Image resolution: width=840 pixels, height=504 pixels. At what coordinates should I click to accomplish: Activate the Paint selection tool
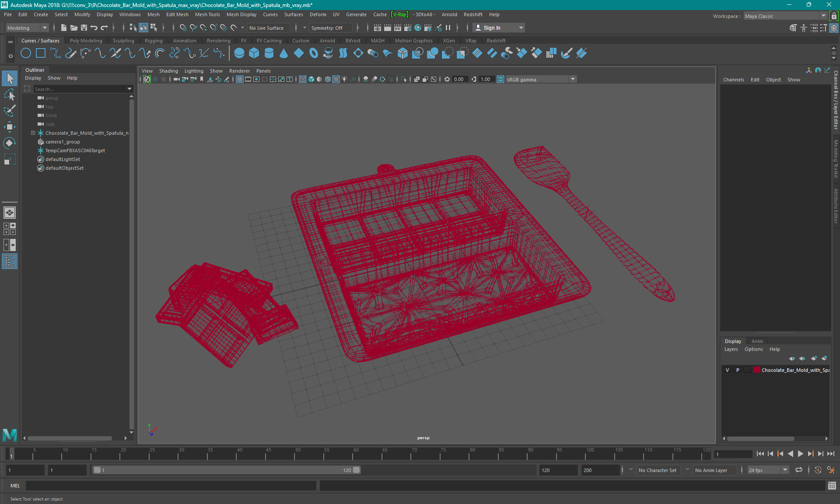[x=10, y=111]
